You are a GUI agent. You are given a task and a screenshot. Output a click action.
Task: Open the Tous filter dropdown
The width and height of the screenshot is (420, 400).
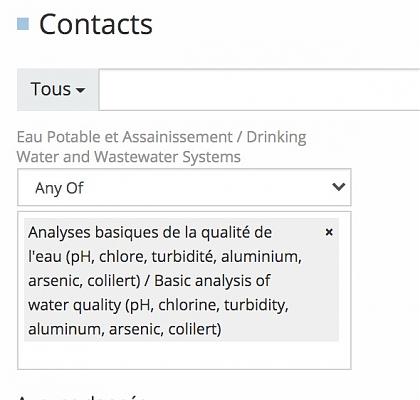(x=58, y=89)
